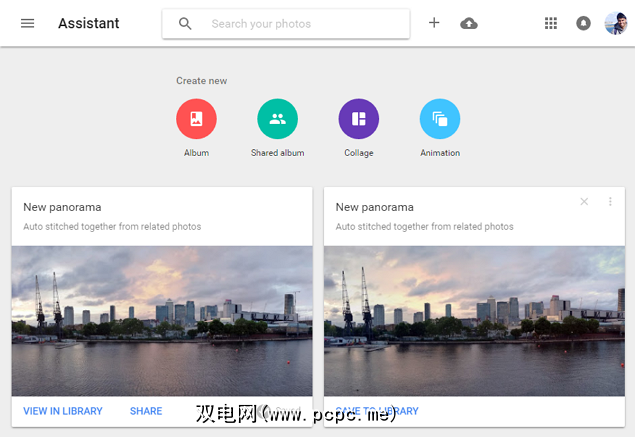Create a new Animation

[x=440, y=119]
